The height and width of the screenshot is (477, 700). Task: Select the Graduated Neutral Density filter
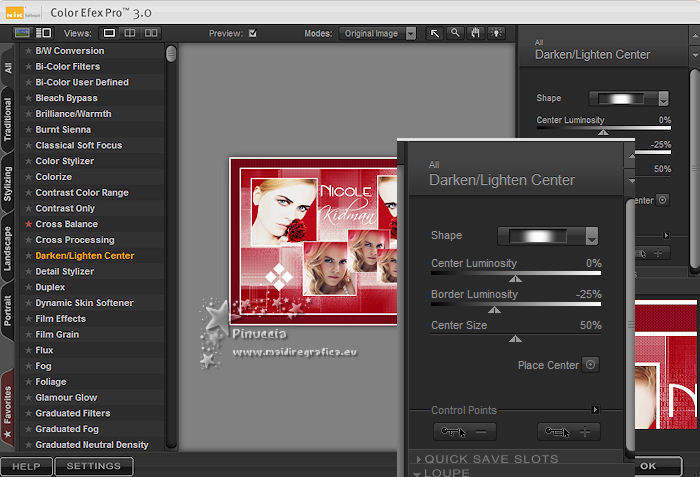(92, 445)
